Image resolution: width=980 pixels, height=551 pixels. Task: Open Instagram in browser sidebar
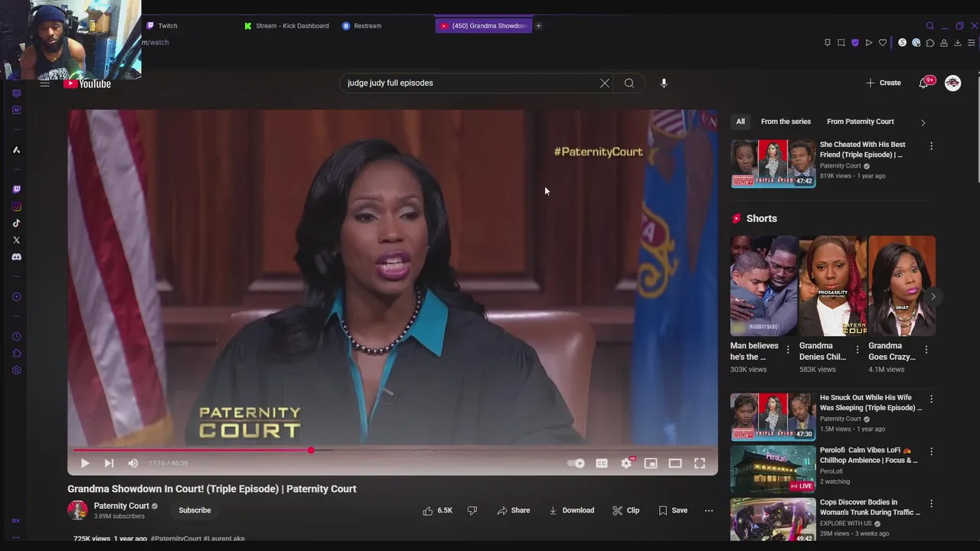(x=16, y=207)
